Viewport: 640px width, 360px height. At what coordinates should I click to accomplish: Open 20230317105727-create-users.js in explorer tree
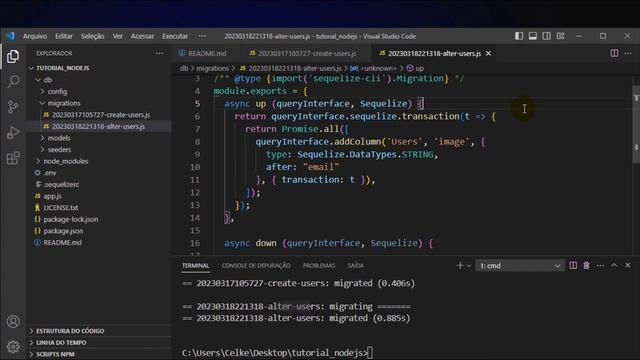pyautogui.click(x=99, y=115)
